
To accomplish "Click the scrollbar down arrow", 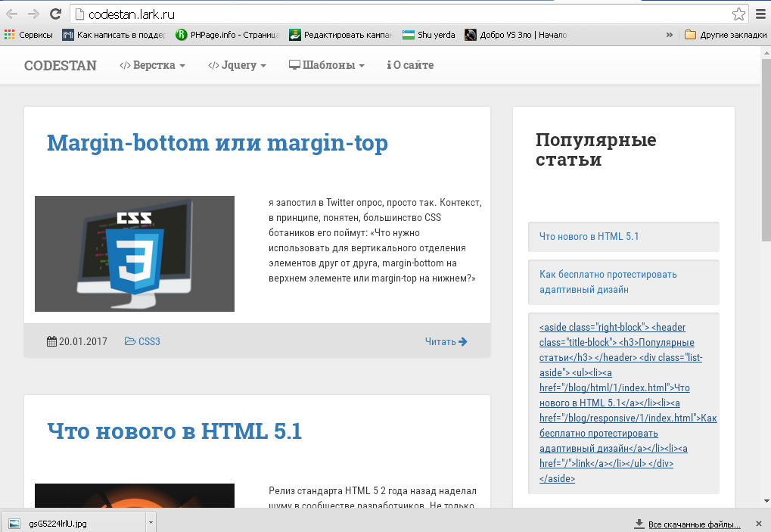I will coord(766,502).
